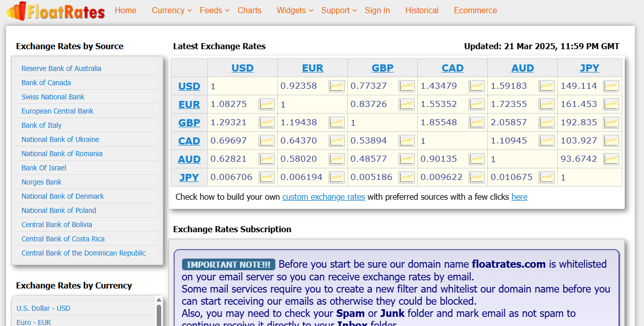Open chart icon for EUR to GBP rate

click(x=407, y=104)
